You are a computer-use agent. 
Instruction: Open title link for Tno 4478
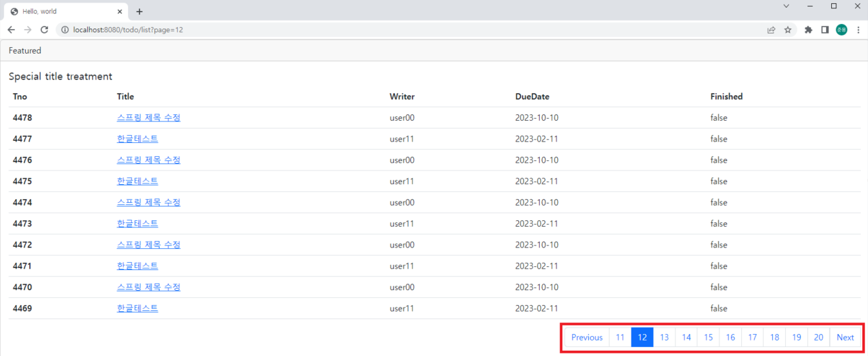[149, 118]
